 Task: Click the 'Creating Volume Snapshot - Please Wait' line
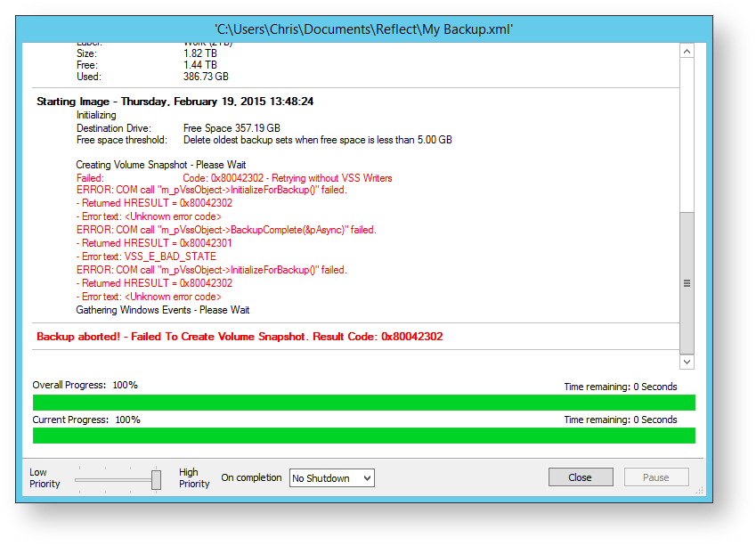pyautogui.click(x=161, y=165)
